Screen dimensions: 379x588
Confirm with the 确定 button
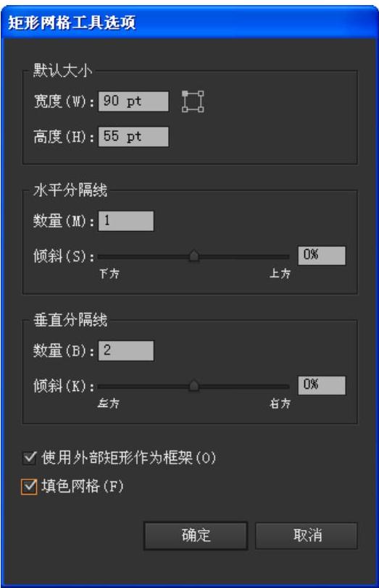pyautogui.click(x=196, y=536)
